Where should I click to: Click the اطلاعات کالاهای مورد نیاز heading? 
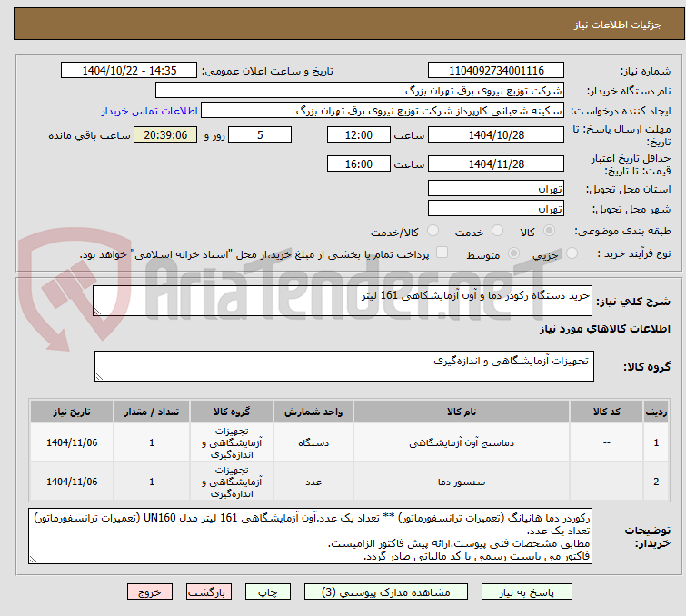pyautogui.click(x=604, y=329)
